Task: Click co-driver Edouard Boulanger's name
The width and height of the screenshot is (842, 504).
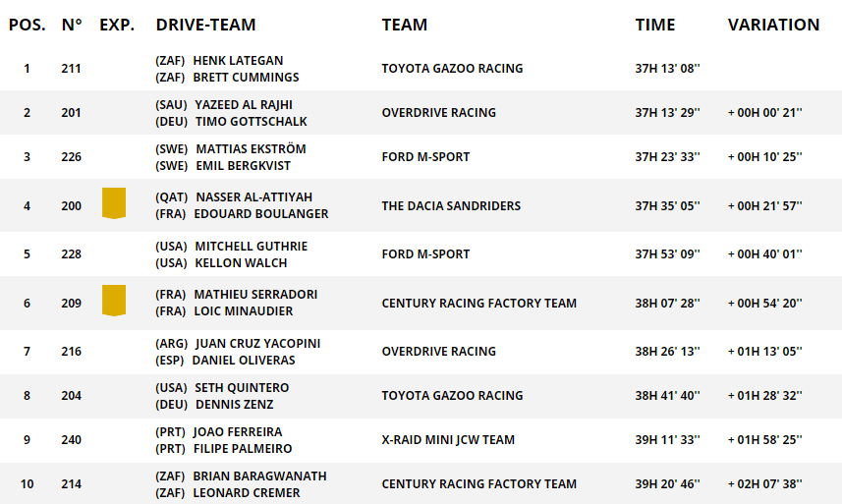Action: 260,214
